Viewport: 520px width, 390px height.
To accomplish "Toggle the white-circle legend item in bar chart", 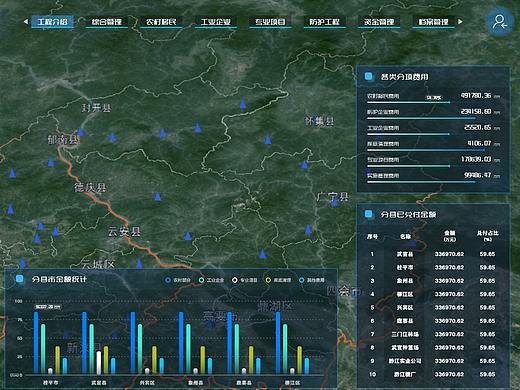I will 245,280.
